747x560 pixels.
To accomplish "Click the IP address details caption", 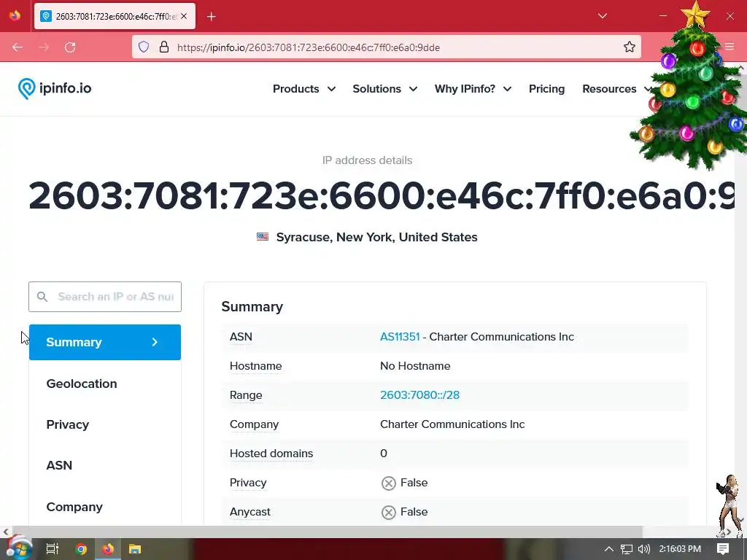I will [x=368, y=160].
